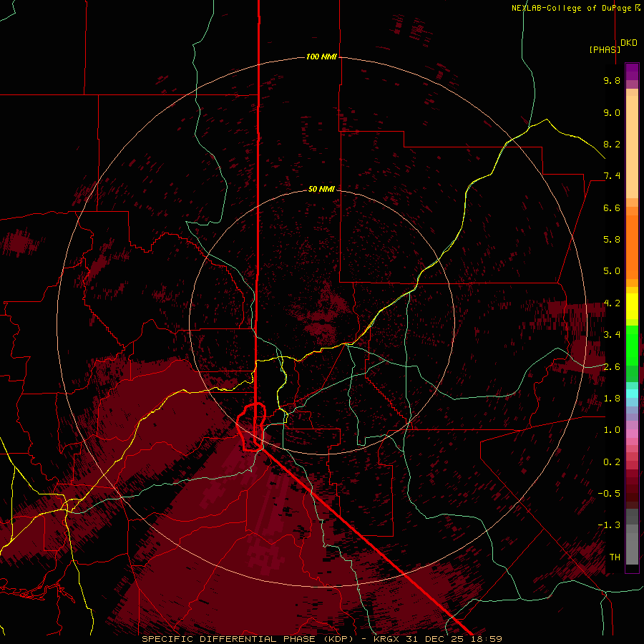The width and height of the screenshot is (644, 644).
Task: Click the 9.0 value on the color scale
Action: click(612, 112)
